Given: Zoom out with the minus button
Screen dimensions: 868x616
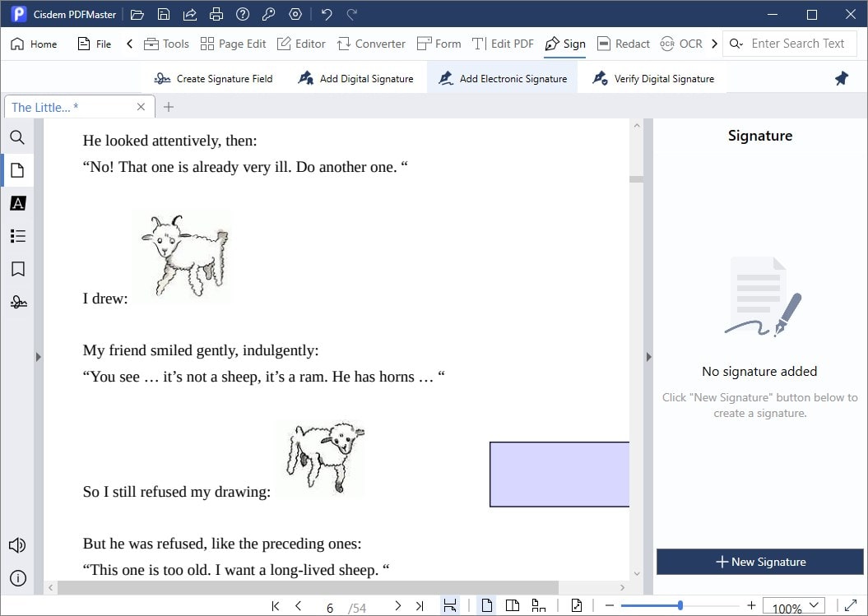Looking at the screenshot, I should pyautogui.click(x=610, y=606).
